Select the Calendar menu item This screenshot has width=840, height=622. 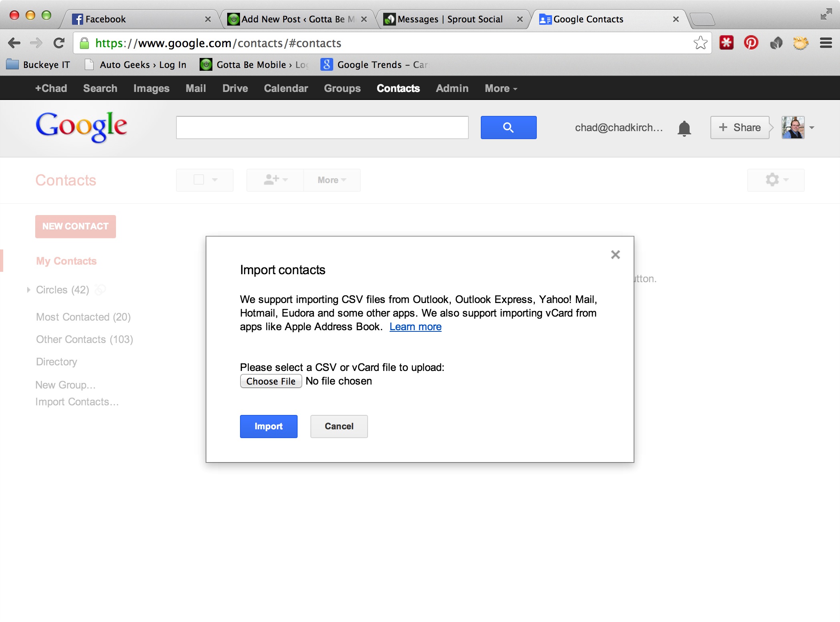coord(286,88)
